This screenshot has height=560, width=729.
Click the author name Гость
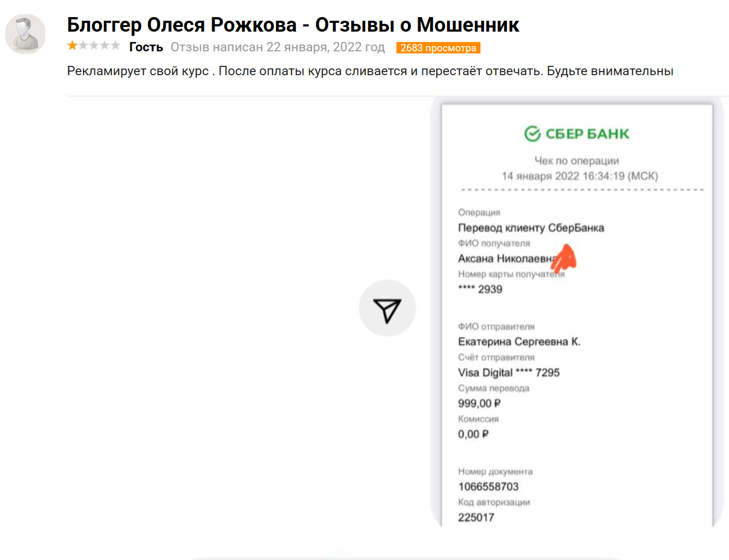tap(146, 47)
